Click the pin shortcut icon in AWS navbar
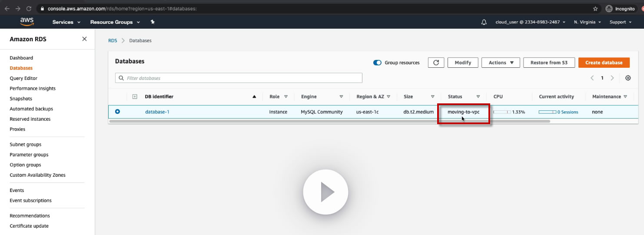This screenshot has height=235, width=644. (x=153, y=22)
